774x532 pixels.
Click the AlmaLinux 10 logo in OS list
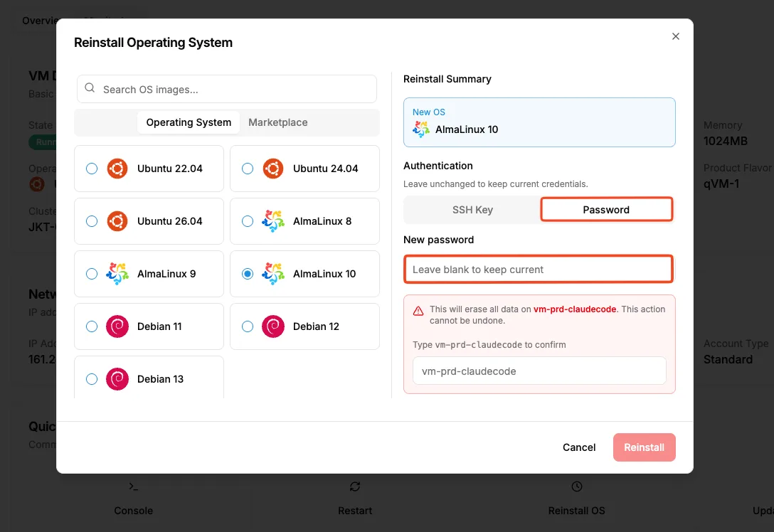[273, 274]
